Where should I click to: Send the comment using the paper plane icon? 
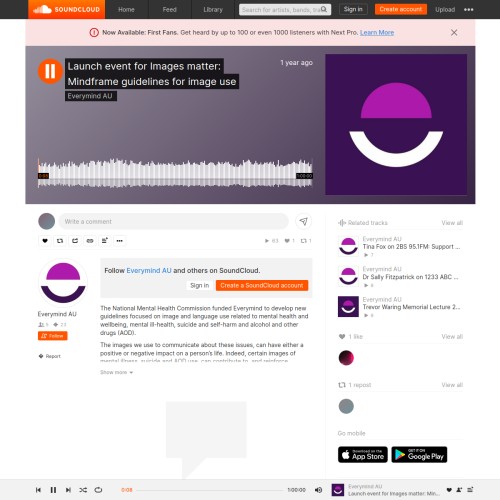pos(303,221)
